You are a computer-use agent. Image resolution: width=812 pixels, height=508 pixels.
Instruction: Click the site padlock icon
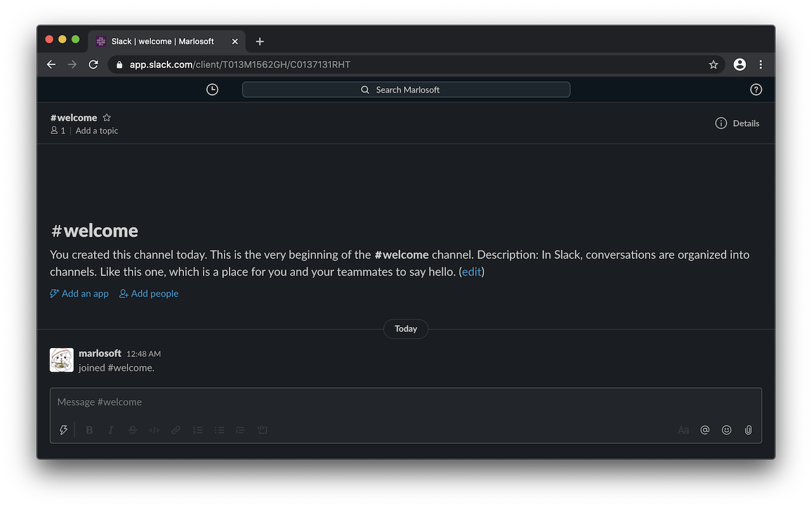point(119,64)
